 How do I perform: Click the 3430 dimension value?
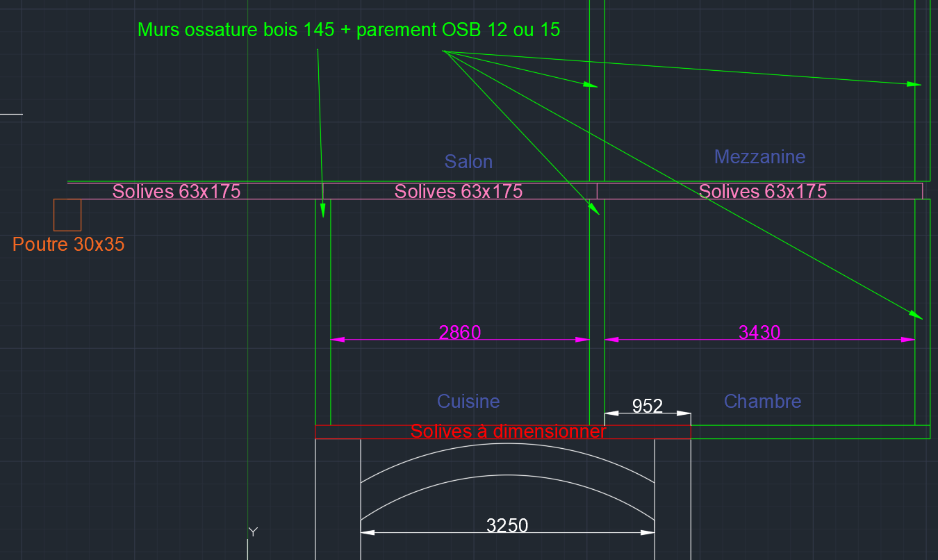pos(759,333)
